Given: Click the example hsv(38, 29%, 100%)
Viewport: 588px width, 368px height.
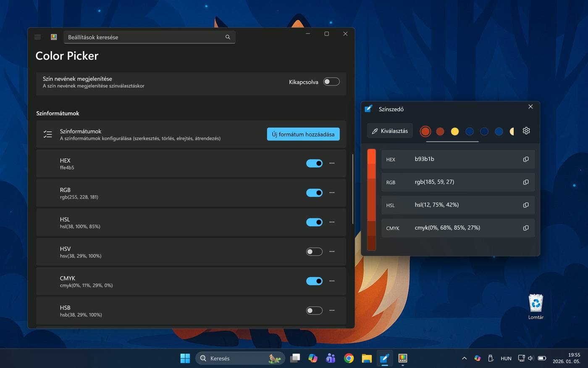Looking at the screenshot, I should pos(81,256).
